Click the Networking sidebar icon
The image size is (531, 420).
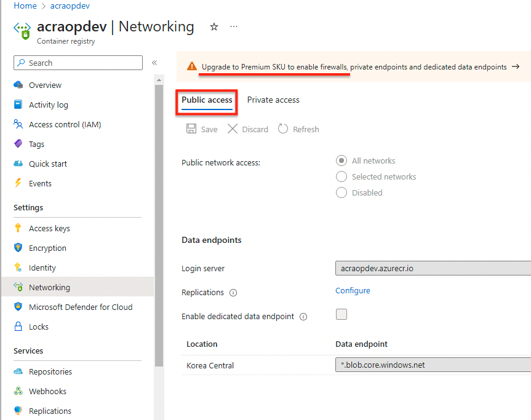[18, 287]
